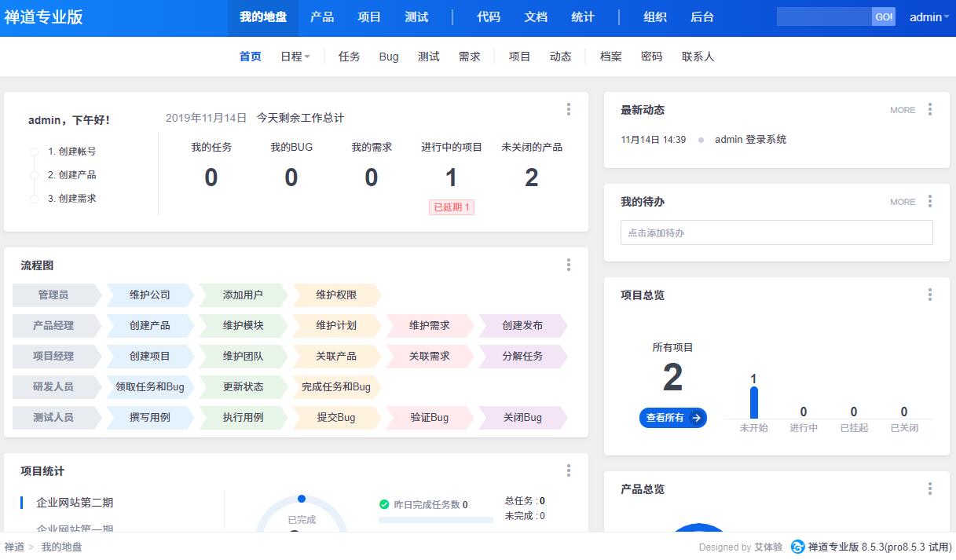This screenshot has height=560, width=956.
Task: Click the arrow icon on 查看所有 button
Action: (696, 418)
